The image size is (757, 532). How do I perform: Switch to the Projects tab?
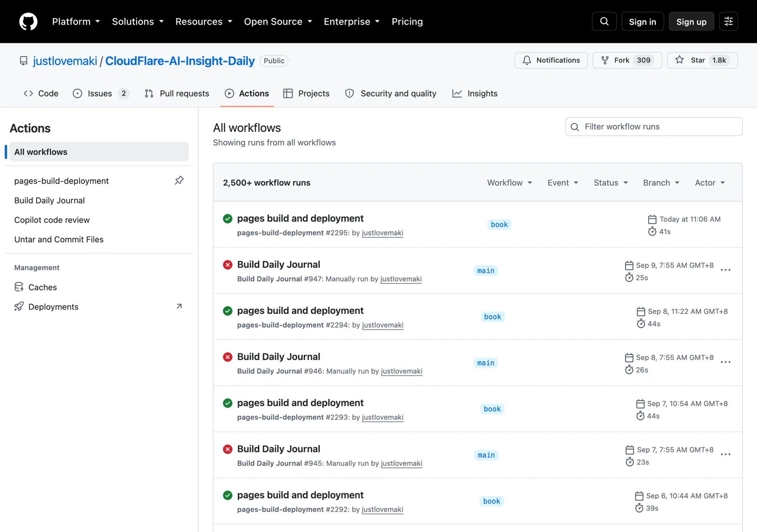coord(307,94)
